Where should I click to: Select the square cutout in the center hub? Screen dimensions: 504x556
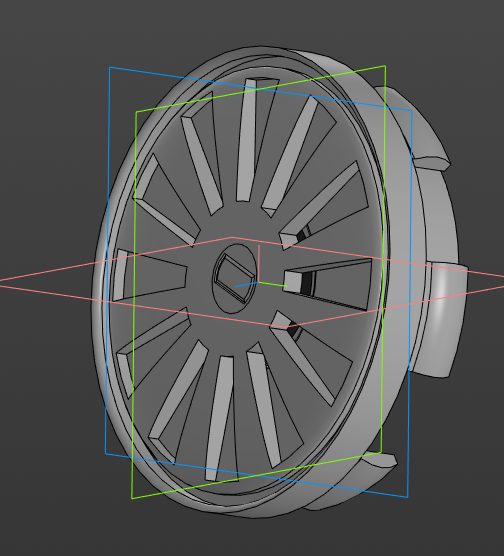(x=234, y=279)
